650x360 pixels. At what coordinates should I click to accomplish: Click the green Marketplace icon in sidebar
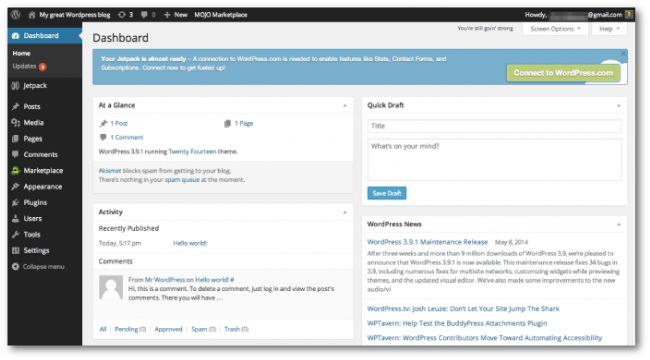16,171
